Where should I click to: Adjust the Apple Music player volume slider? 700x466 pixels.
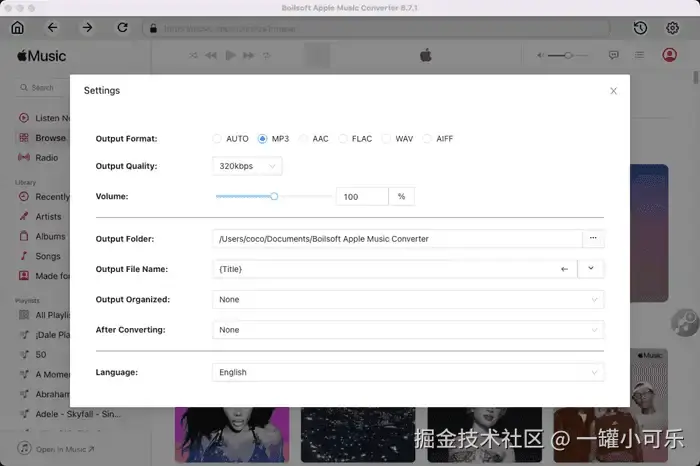click(x=568, y=55)
